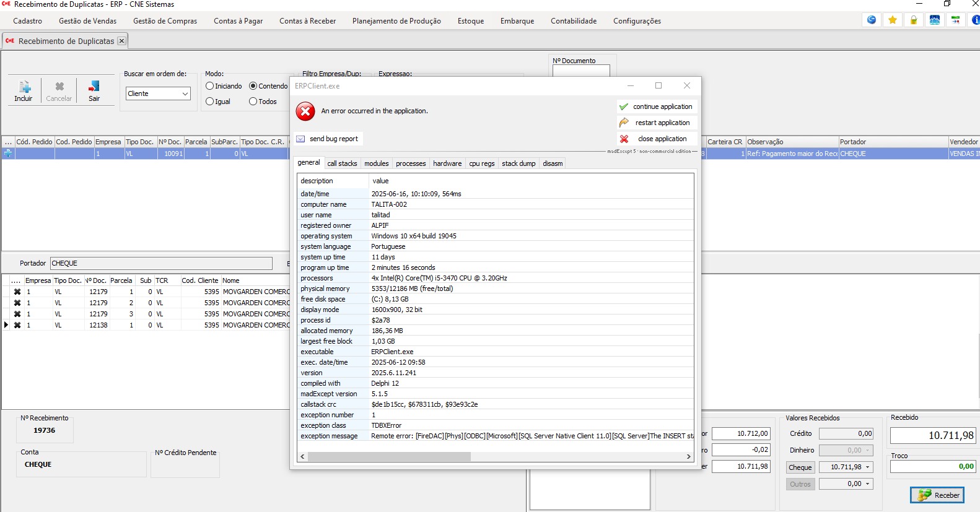The height and width of the screenshot is (512, 980).
Task: Click the restart application icon
Action: pos(624,123)
